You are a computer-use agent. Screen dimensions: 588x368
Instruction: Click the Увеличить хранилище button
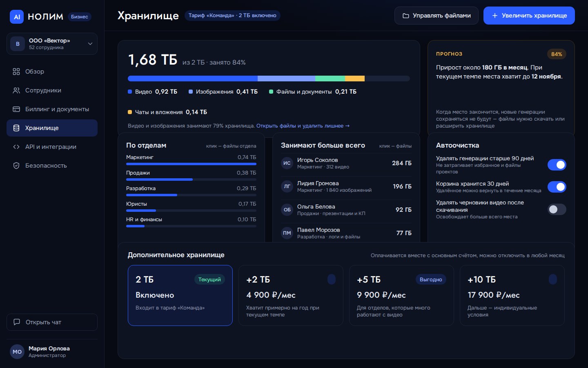tap(529, 16)
